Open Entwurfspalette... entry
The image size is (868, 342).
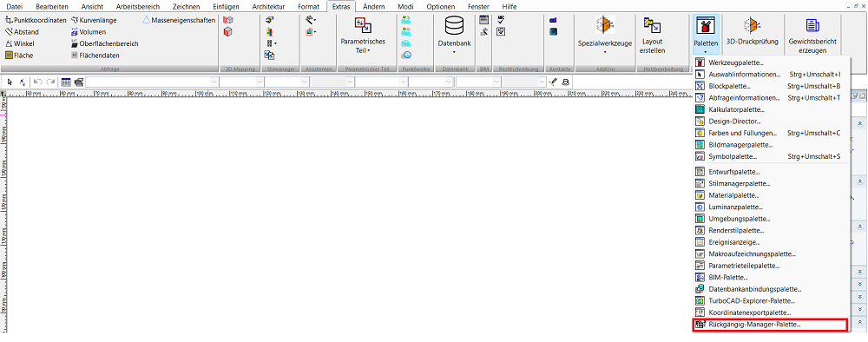[770, 172]
